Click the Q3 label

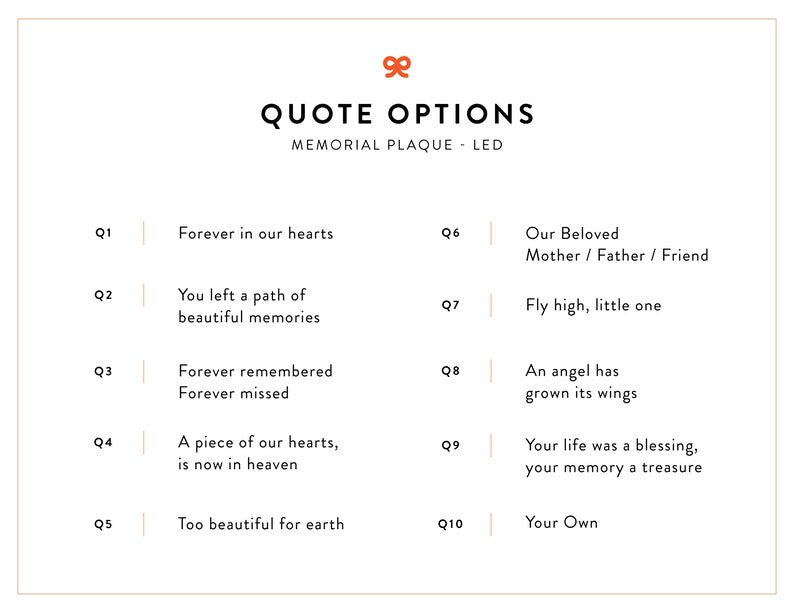tap(104, 371)
